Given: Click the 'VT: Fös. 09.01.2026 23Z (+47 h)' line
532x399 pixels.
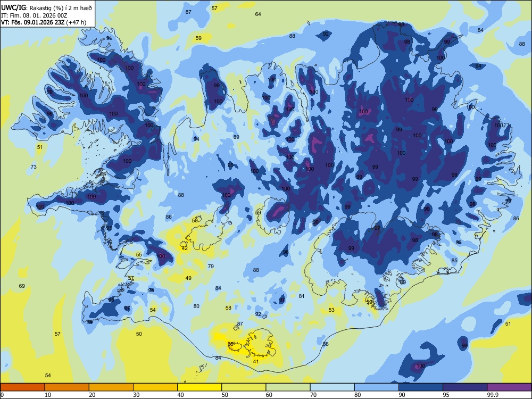Looking at the screenshot, I should point(44,22).
